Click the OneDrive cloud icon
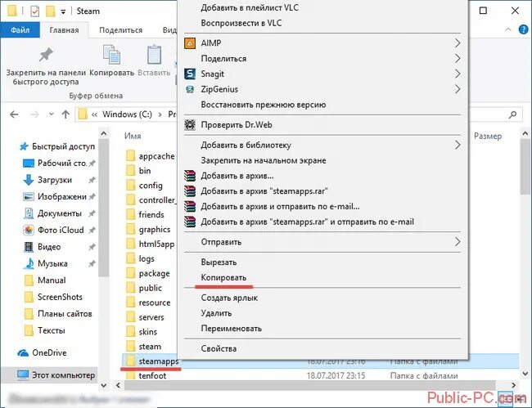 (x=23, y=352)
